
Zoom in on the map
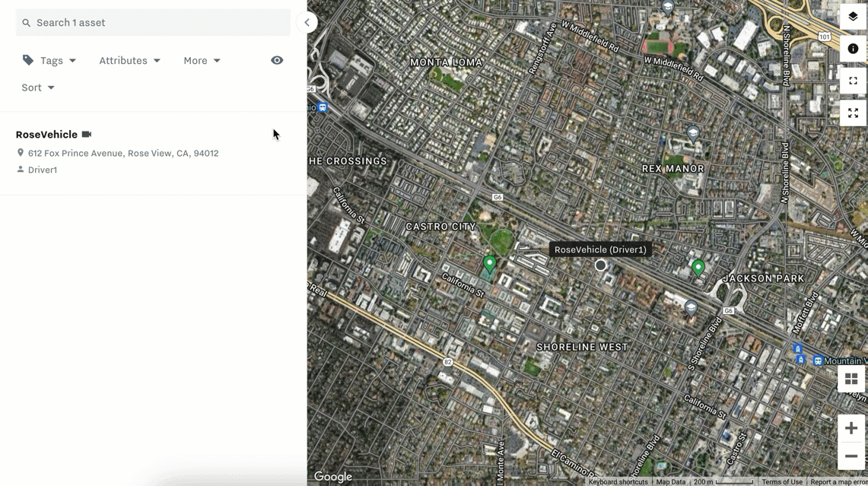click(x=851, y=428)
